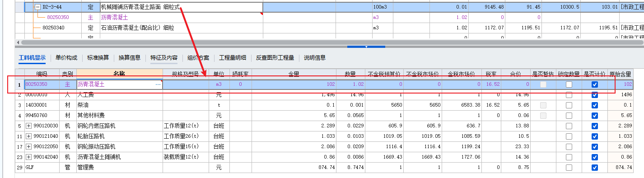This screenshot has height=178, width=644.
Task: Click the 名称 column header
Action: coord(119,74)
